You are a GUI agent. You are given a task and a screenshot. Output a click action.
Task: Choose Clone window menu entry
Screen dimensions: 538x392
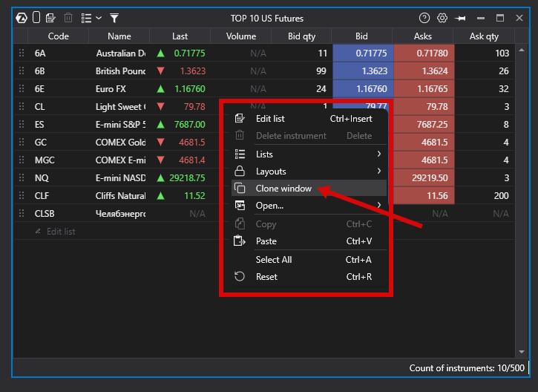click(x=309, y=188)
